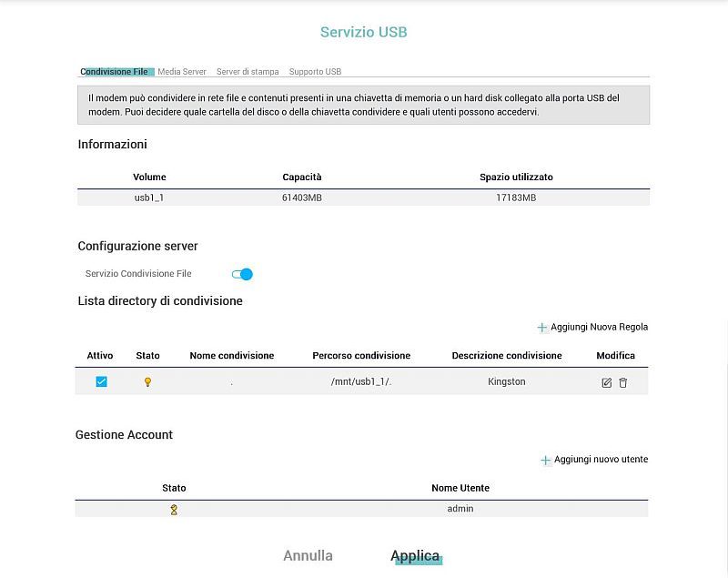728x578 pixels.
Task: Click Nome condivisione column header
Action: pyautogui.click(x=232, y=356)
